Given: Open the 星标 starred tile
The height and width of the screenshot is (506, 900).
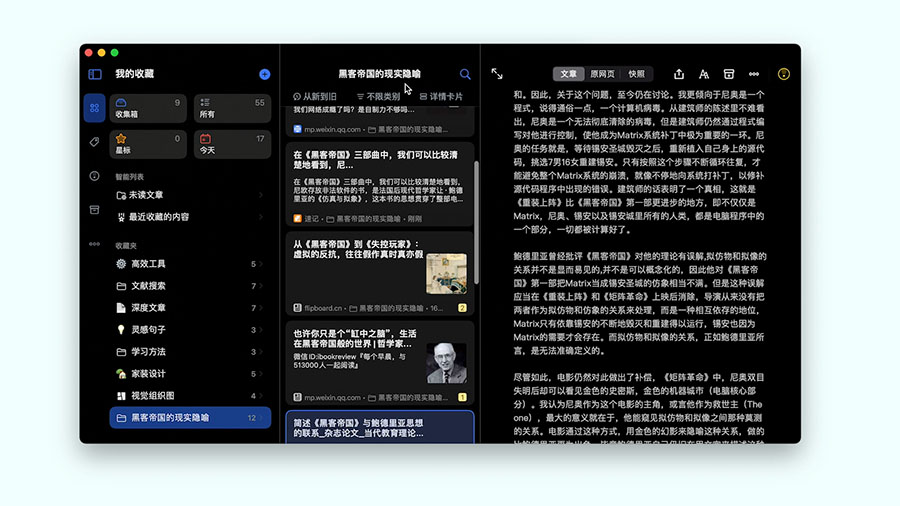Looking at the screenshot, I should coord(148,144).
